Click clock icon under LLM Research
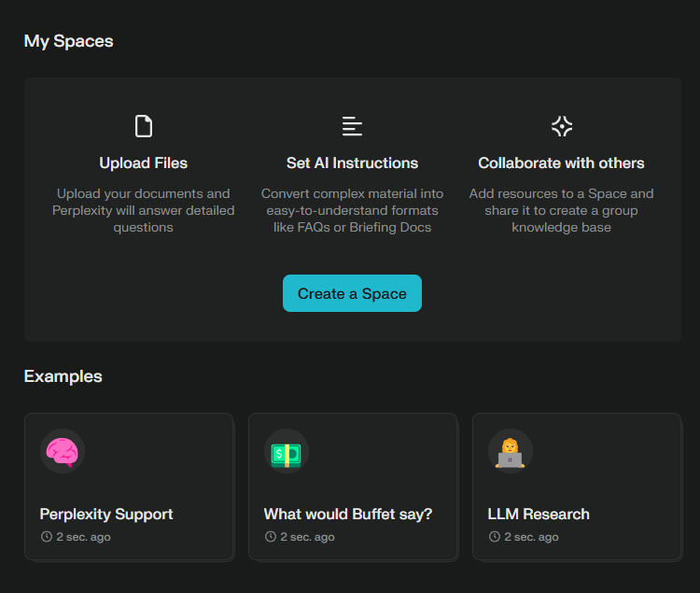Image resolution: width=700 pixels, height=593 pixels. pyautogui.click(x=495, y=536)
